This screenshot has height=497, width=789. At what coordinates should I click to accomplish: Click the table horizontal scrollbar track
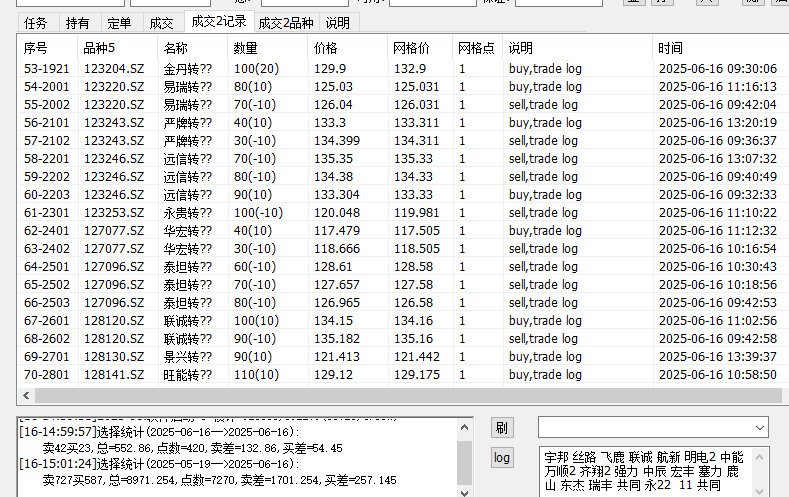408,395
